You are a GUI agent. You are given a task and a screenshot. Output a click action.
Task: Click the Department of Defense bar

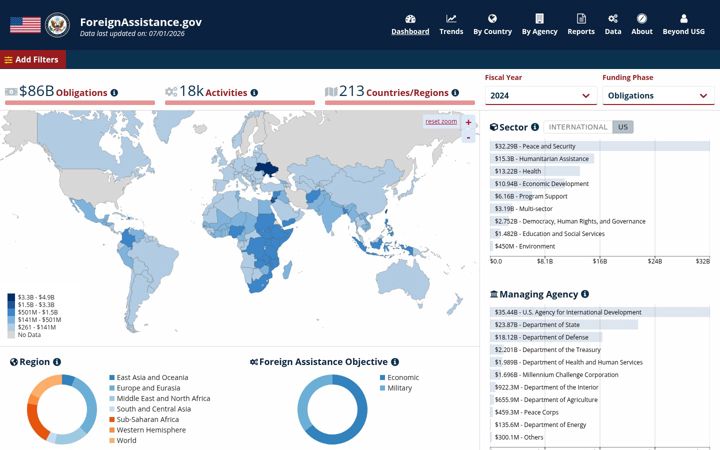[546, 337]
